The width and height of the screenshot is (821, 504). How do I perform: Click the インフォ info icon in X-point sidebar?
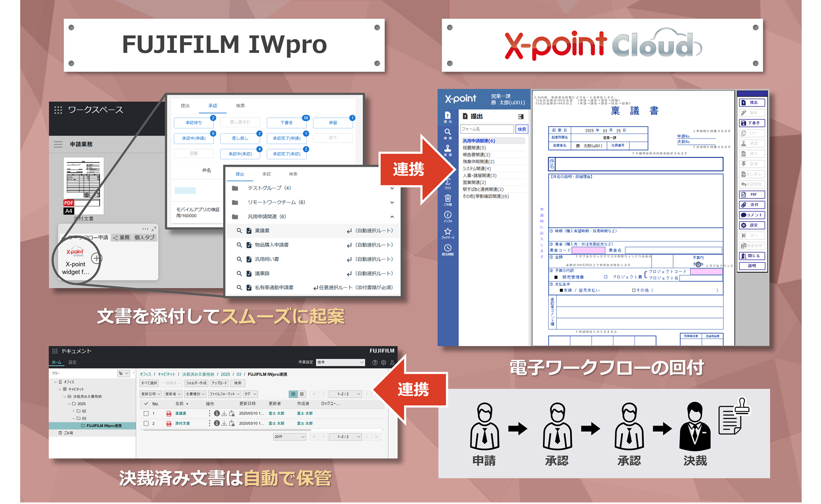pyautogui.click(x=448, y=215)
